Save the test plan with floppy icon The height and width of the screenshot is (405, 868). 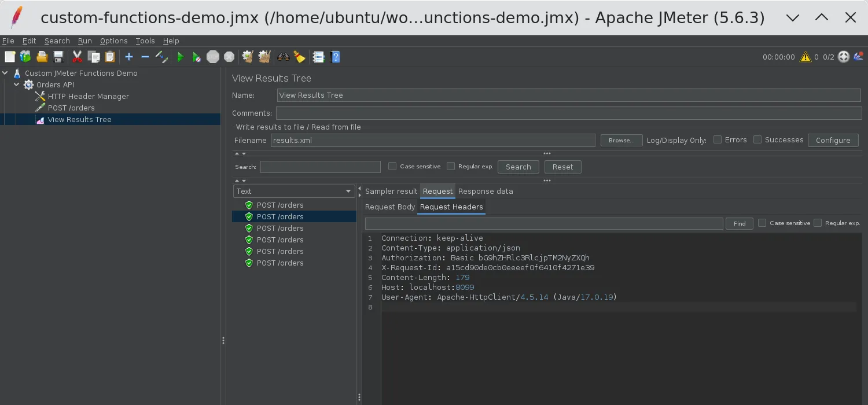click(58, 57)
